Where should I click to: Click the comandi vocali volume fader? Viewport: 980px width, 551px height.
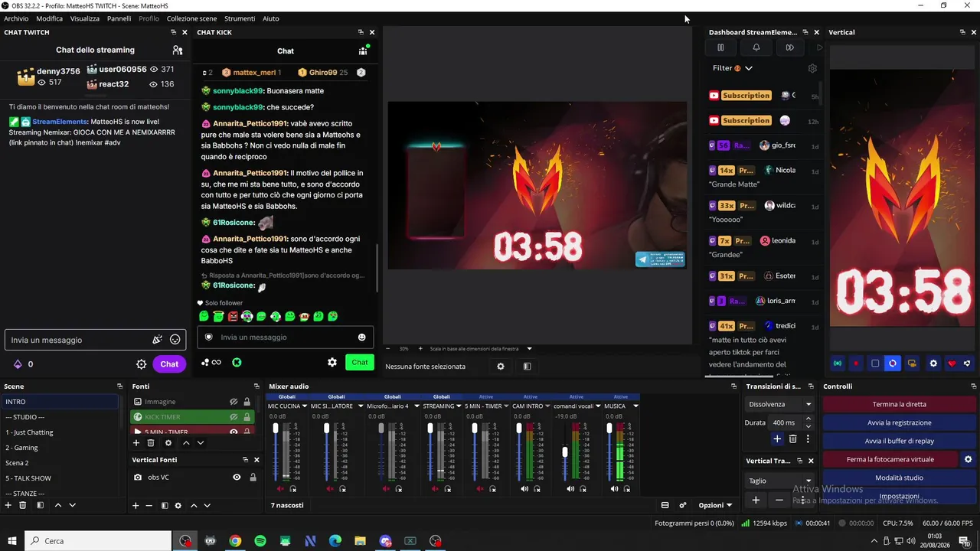click(x=565, y=452)
